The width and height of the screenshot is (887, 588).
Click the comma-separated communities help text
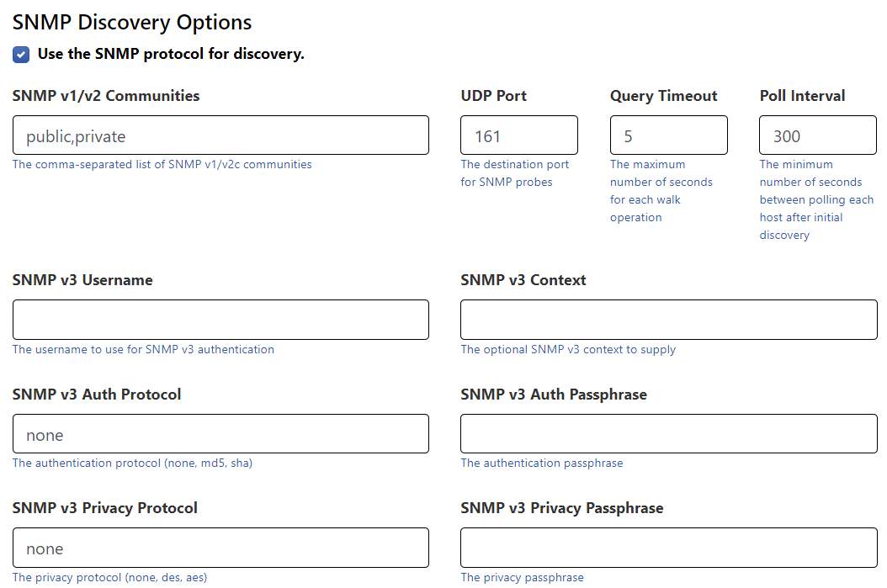pos(160,164)
